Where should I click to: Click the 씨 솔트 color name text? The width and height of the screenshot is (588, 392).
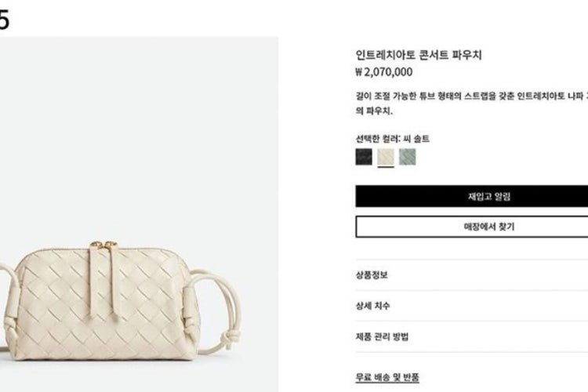coord(416,139)
